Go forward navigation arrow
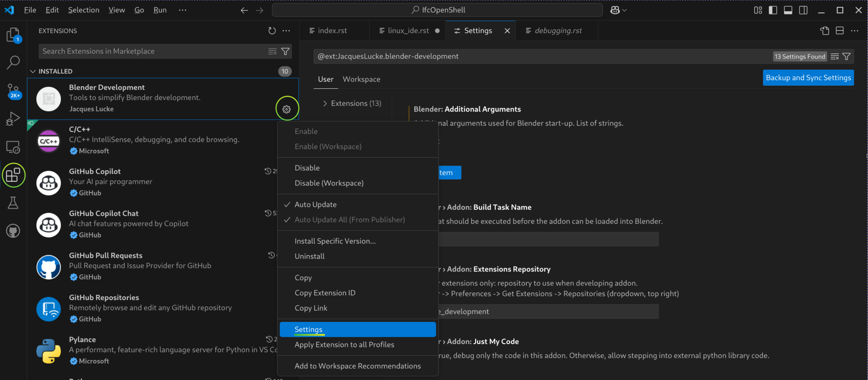The width and height of the screenshot is (868, 380). (x=260, y=10)
